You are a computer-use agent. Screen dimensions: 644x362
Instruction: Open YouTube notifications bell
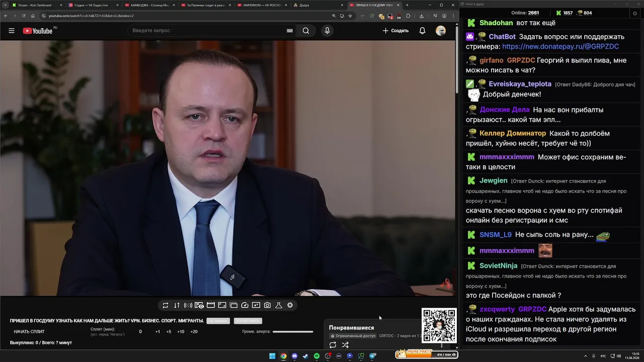tap(422, 31)
